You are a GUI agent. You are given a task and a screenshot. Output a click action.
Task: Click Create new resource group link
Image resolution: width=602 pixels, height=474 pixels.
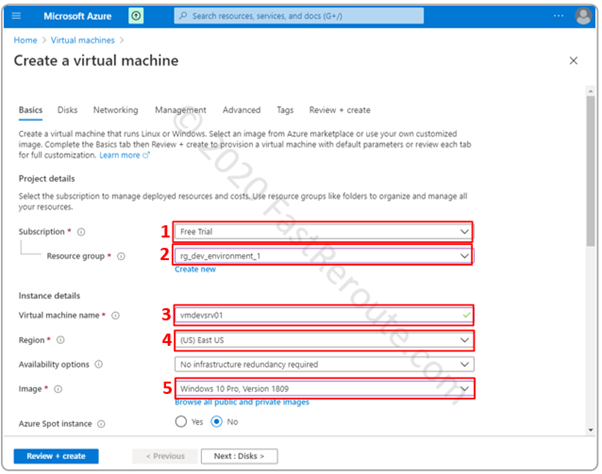click(195, 269)
